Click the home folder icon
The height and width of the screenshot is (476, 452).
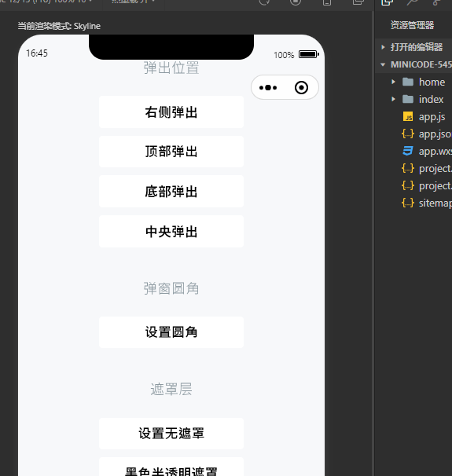[x=408, y=82]
